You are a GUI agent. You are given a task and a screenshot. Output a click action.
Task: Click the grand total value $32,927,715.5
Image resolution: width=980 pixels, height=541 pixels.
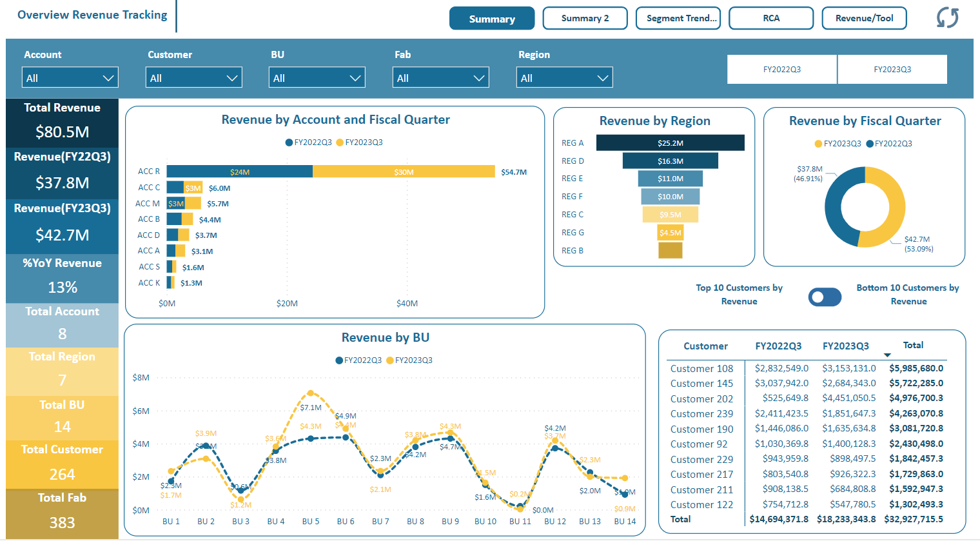coord(914,519)
